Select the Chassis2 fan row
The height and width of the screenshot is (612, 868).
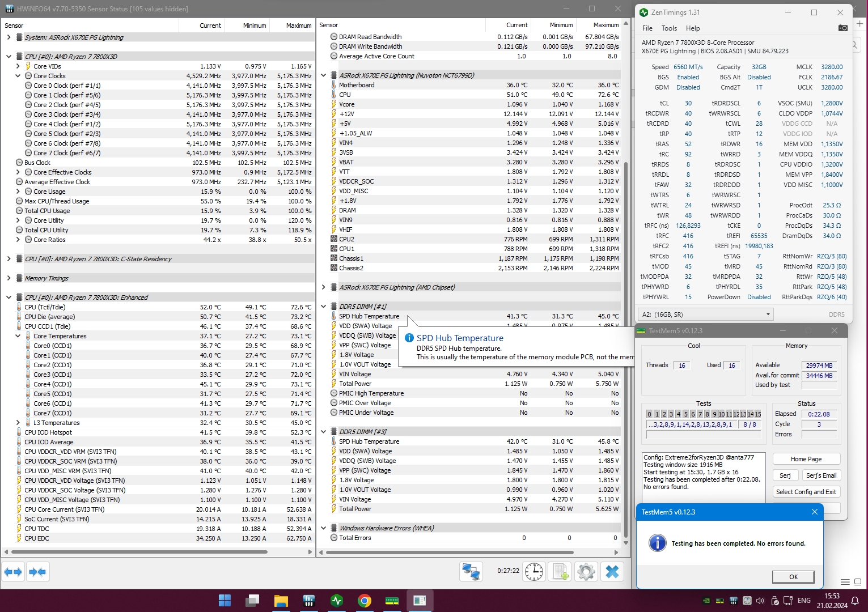(470, 268)
